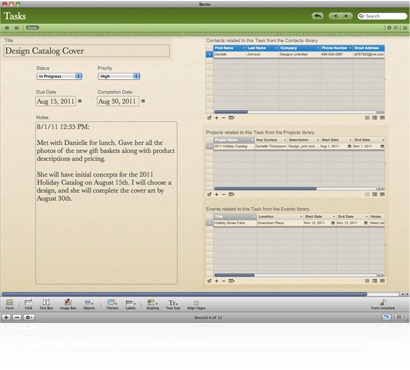Screen dimensions: 410x370
Task: Select the Form view tab
Action: 32,28
